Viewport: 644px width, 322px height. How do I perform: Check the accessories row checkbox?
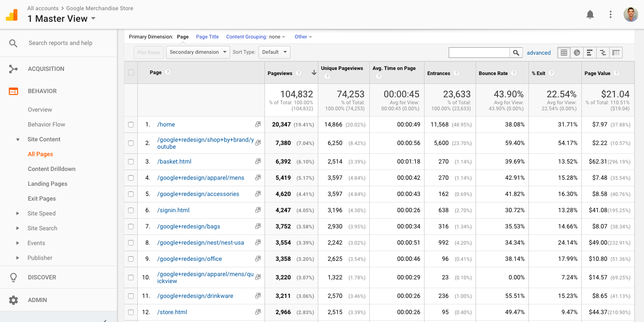131,194
